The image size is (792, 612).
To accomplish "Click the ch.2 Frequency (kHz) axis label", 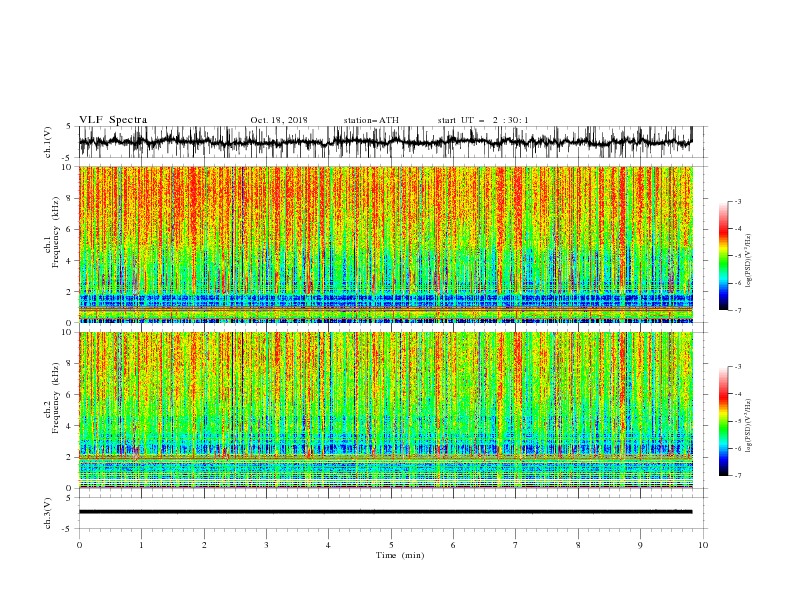I will tap(52, 397).
